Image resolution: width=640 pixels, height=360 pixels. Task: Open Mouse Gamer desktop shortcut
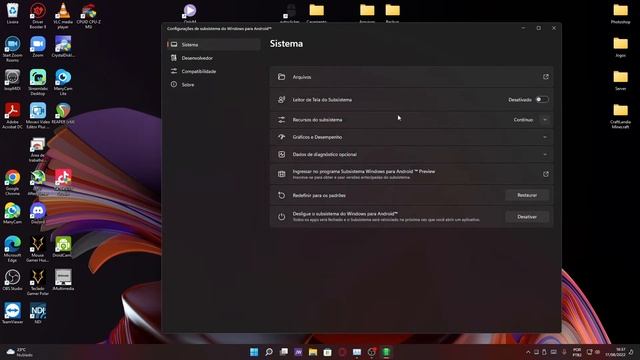38,249
